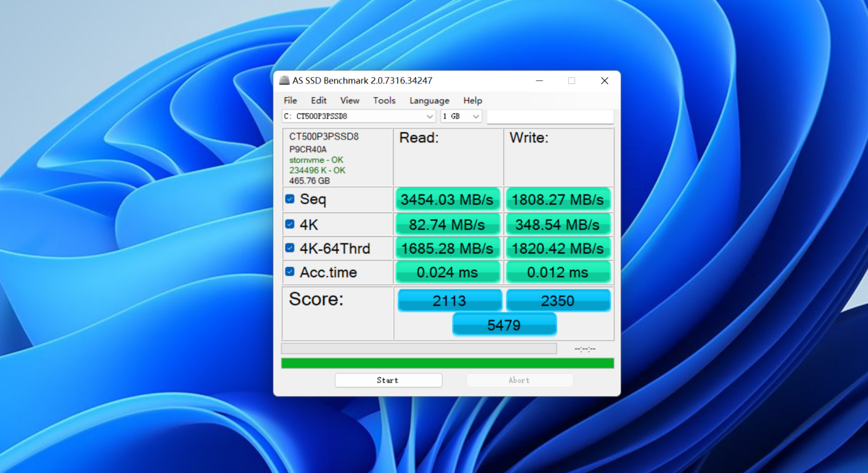Click the drive model name CT500P3PSSD8 in info panel

pyautogui.click(x=324, y=137)
